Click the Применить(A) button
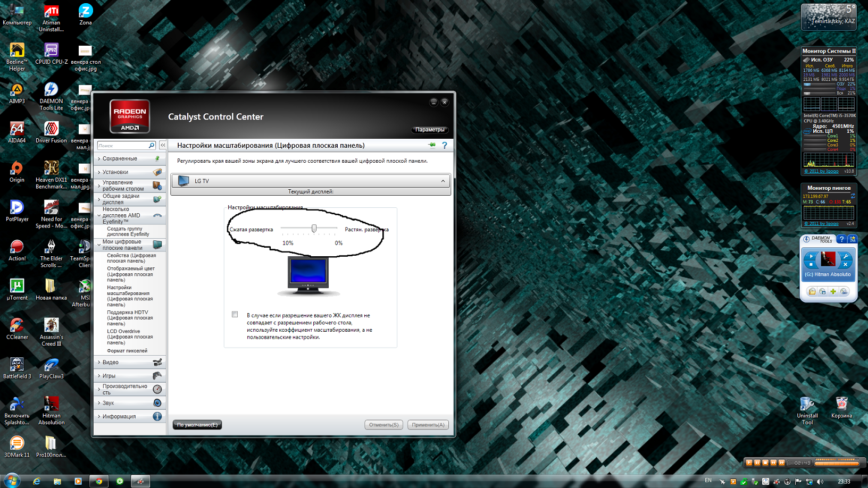Image resolution: width=868 pixels, height=488 pixels. pyautogui.click(x=428, y=425)
